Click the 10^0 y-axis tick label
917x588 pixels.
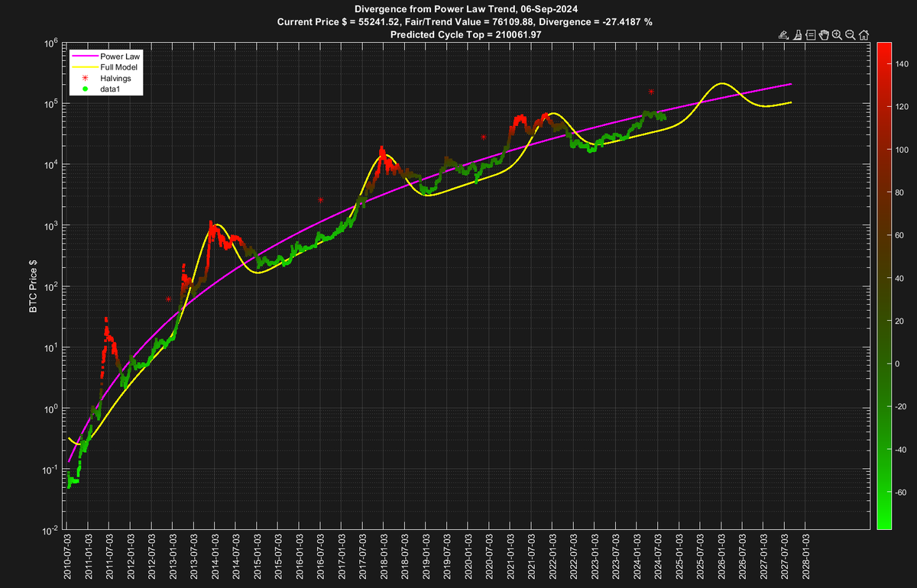pos(50,409)
